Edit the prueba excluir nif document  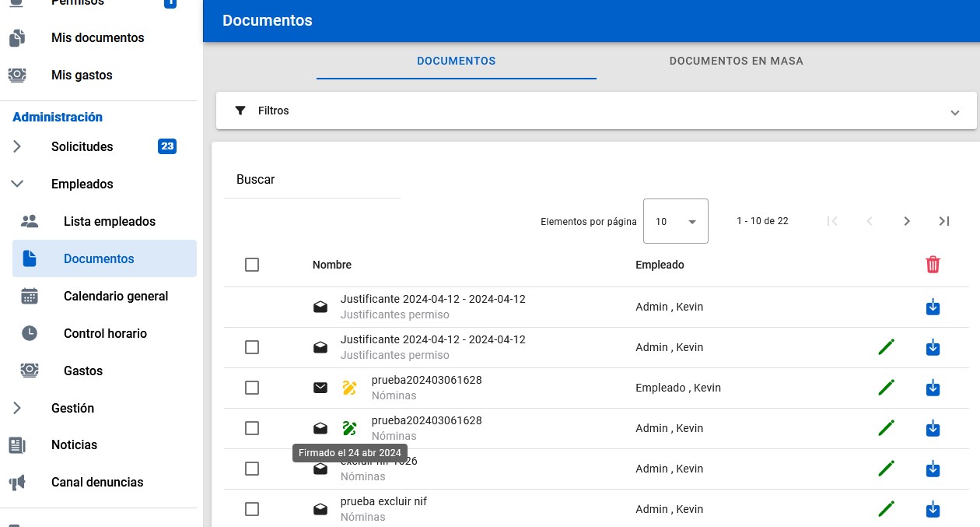coord(886,509)
